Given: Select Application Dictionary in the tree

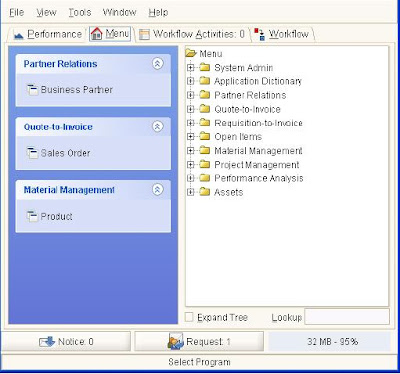Looking at the screenshot, I should pyautogui.click(x=258, y=81).
